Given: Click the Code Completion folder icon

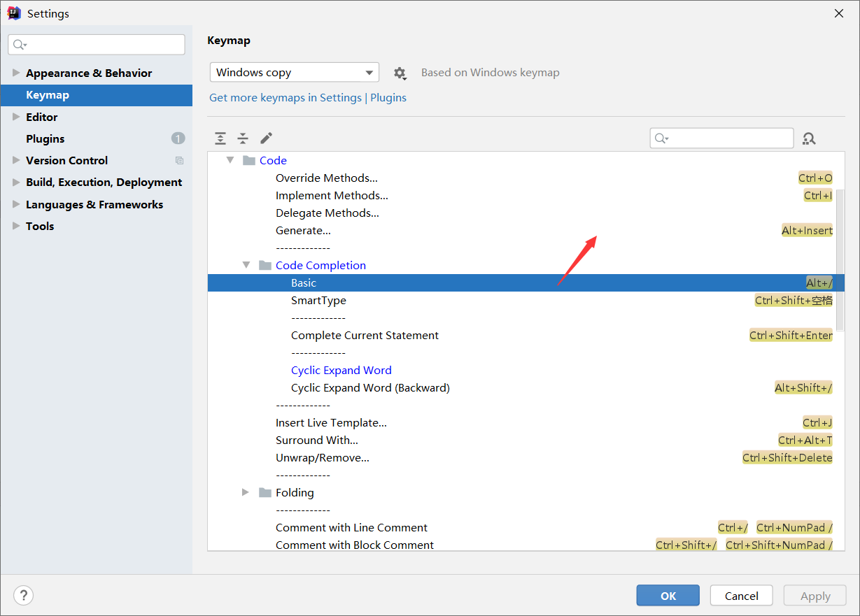Looking at the screenshot, I should [x=265, y=265].
